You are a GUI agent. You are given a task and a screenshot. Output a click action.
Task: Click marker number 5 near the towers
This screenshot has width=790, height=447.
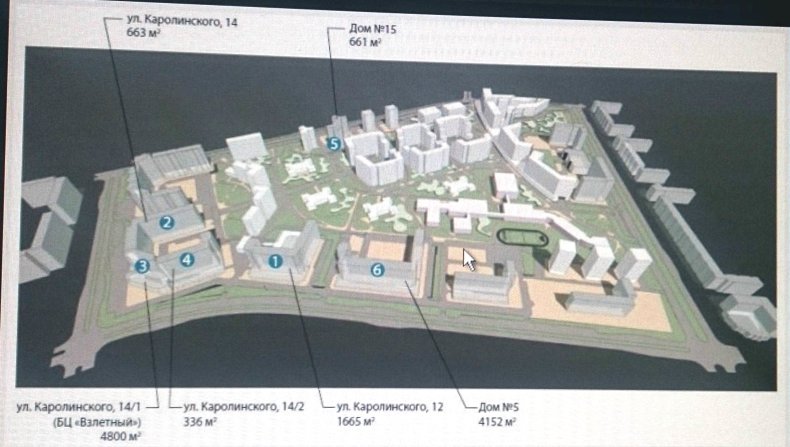coord(335,144)
